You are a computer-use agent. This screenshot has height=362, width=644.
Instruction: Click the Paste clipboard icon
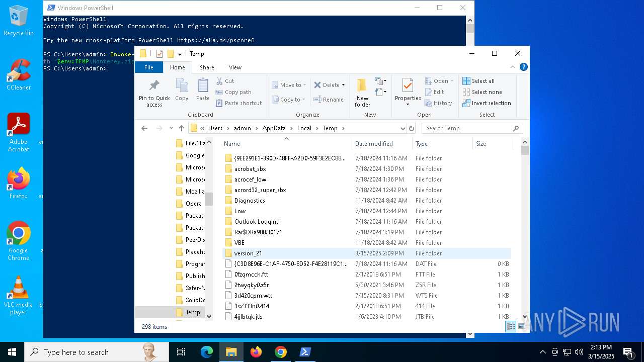click(203, 90)
